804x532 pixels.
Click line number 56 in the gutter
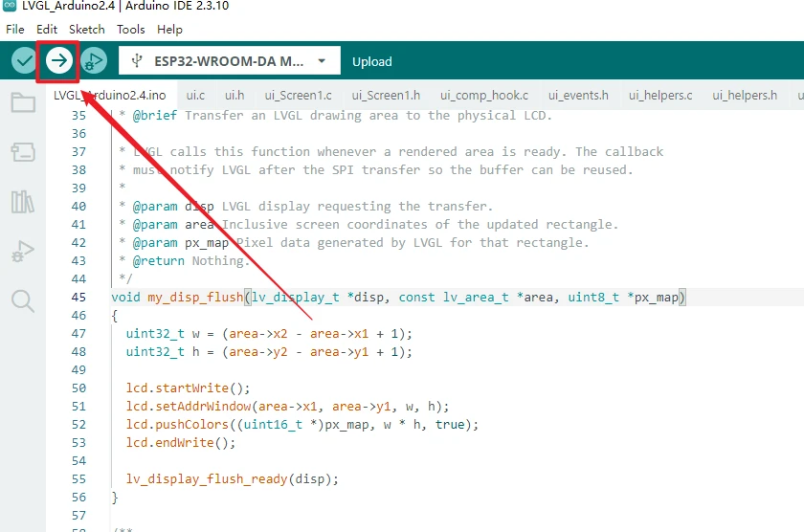point(78,498)
